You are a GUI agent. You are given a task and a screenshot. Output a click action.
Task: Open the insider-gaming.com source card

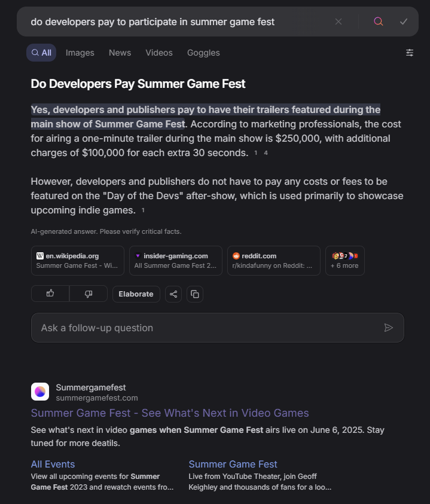tap(176, 261)
